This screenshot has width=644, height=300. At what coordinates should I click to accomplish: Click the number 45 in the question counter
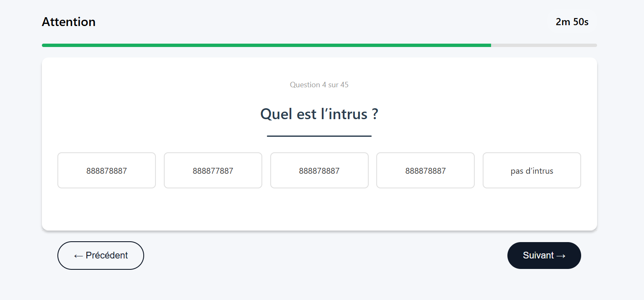pos(344,85)
